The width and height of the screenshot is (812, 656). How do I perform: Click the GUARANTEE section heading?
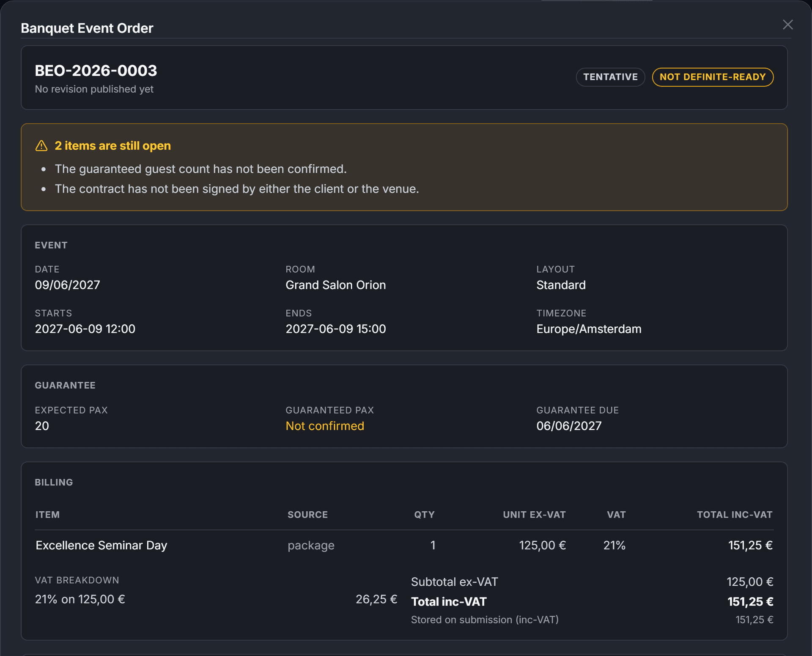(x=65, y=385)
